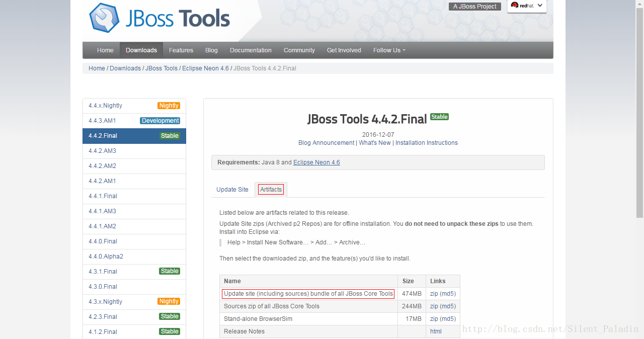Screen dimensions: 644x339
Task: Click the A JBoss Project badge
Action: (x=474, y=7)
